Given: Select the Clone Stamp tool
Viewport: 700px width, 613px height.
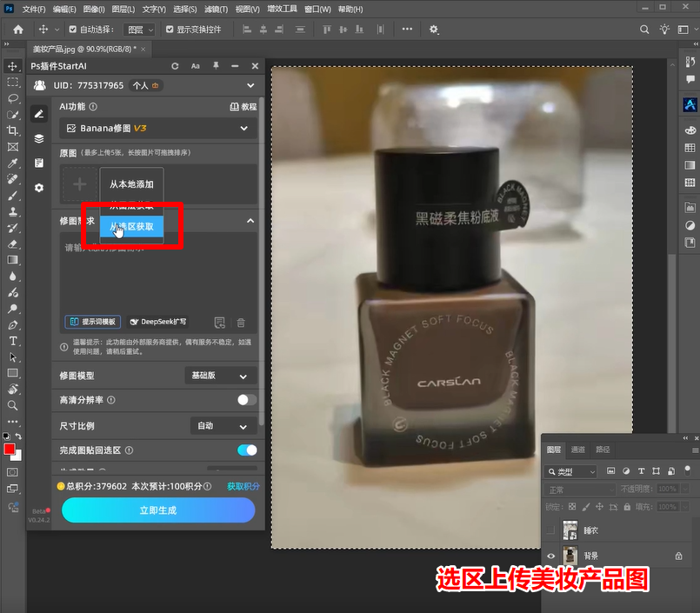Looking at the screenshot, I should [12, 211].
